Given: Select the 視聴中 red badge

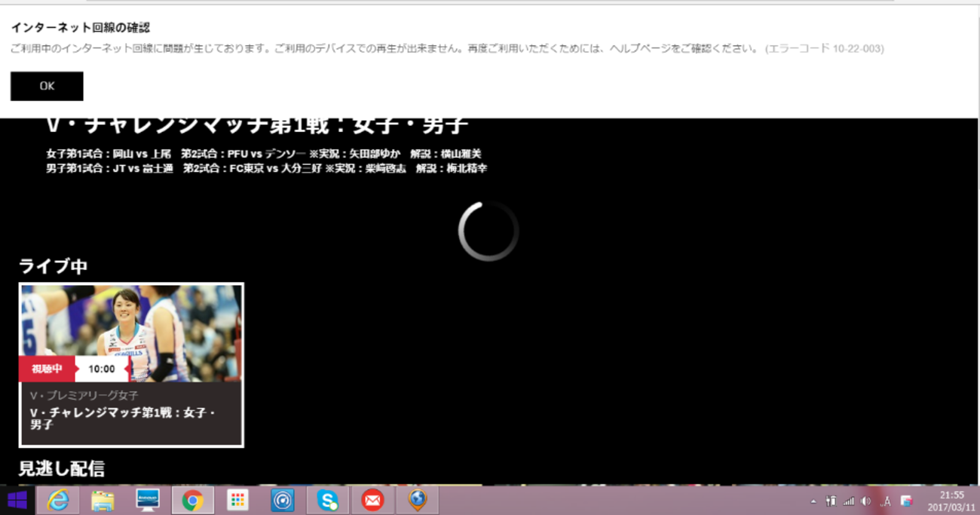Looking at the screenshot, I should [x=47, y=369].
